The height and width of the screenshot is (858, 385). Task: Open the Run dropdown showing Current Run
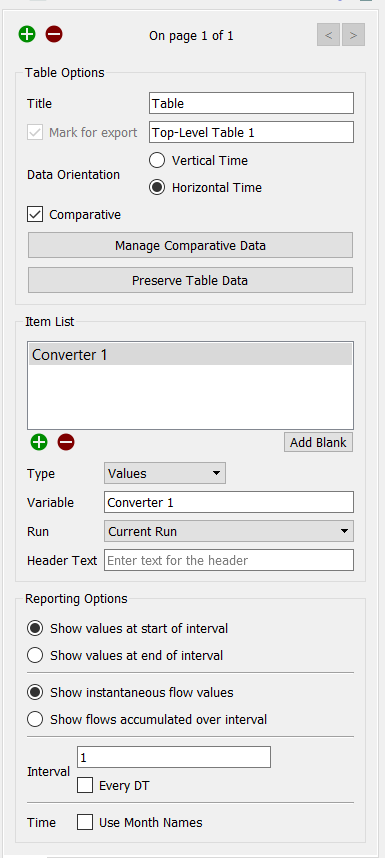229,531
